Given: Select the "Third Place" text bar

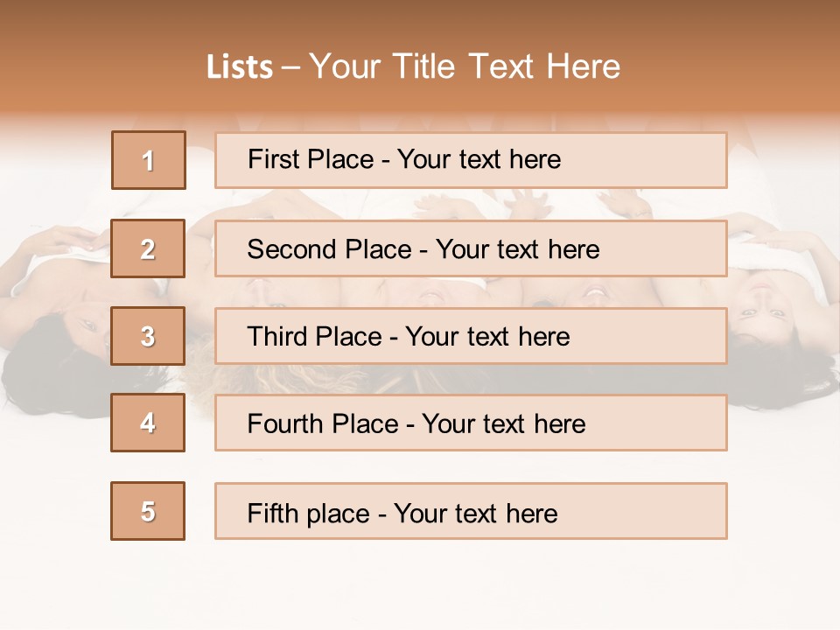Looking at the screenshot, I should (471, 336).
